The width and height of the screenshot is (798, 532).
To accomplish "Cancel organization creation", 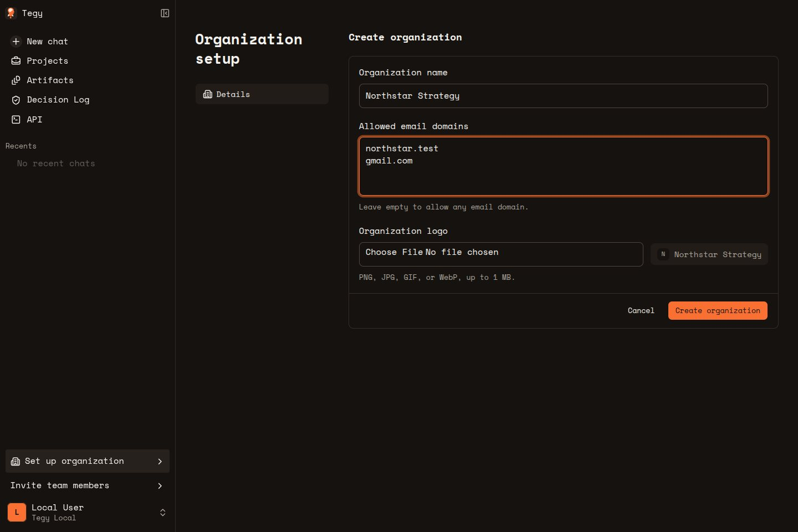I will [641, 311].
